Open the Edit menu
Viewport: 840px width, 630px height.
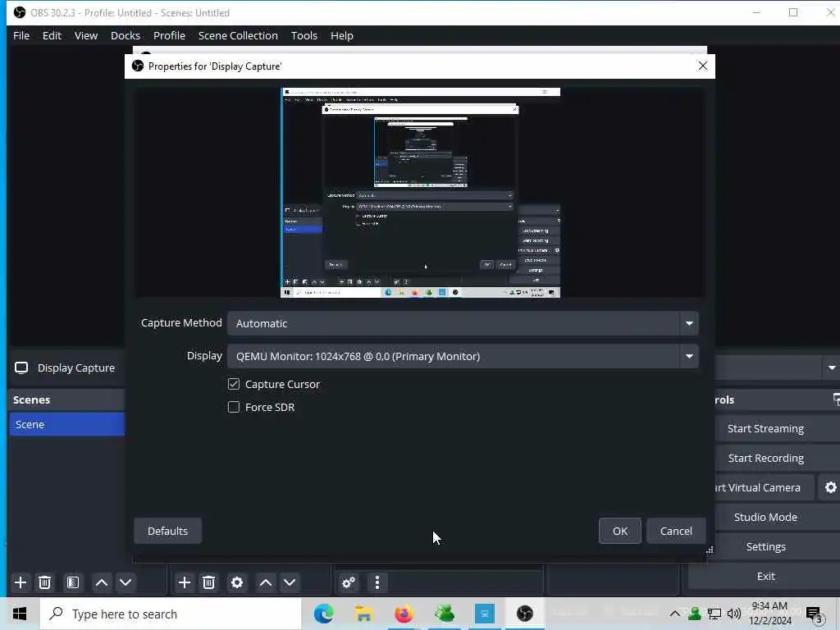tap(52, 35)
